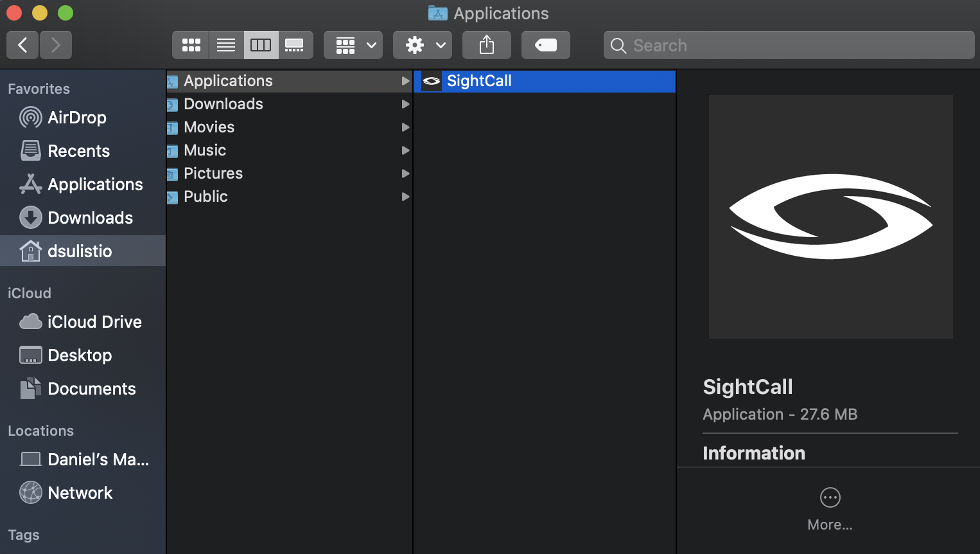Expand the Music folder arrow
Viewport: 980px width, 554px height.
(x=405, y=150)
